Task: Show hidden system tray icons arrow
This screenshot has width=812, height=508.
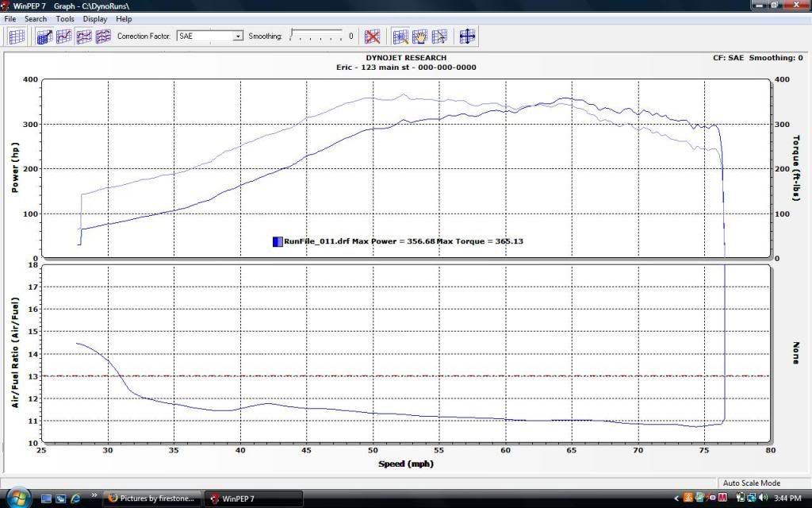Action: point(676,498)
